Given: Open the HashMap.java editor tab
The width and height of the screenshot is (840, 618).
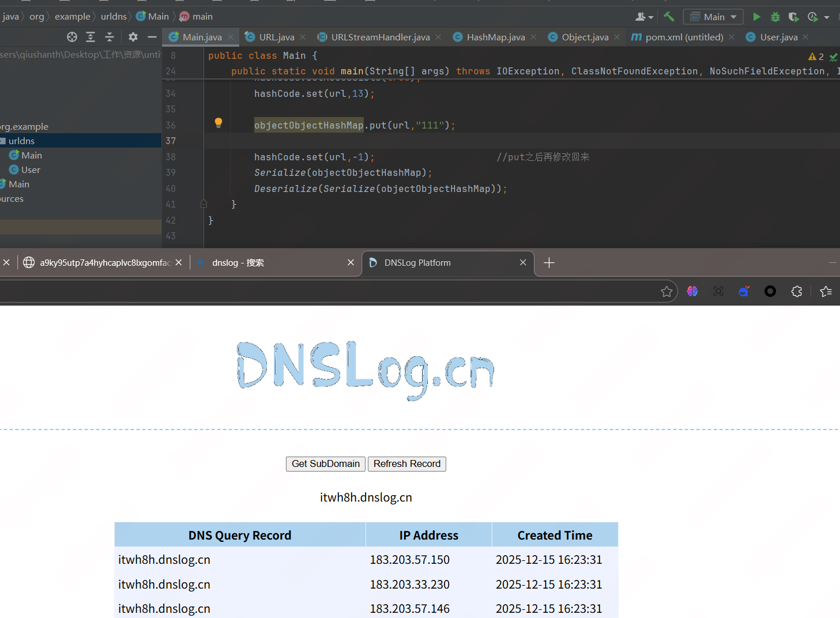Looking at the screenshot, I should point(495,37).
